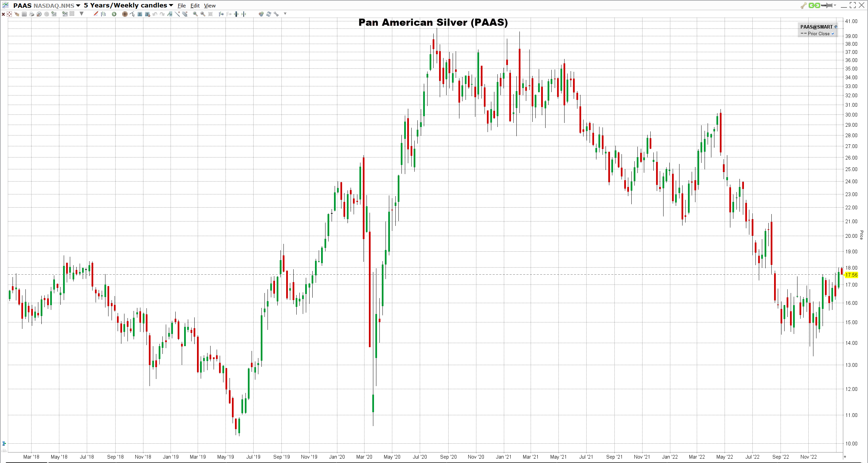The width and height of the screenshot is (868, 463).
Task: Open the toolbar wrench settings icon
Action: coord(276,14)
